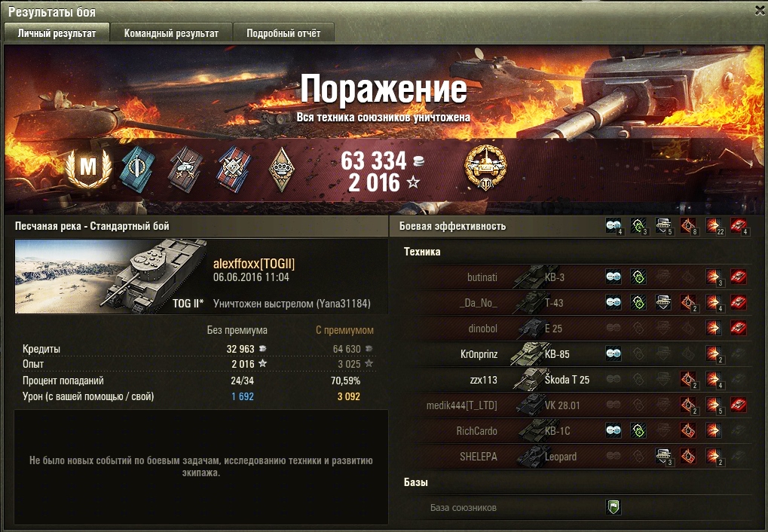The image size is (768, 532).
Task: Open the Подробный отчёт tab
Action: [283, 33]
